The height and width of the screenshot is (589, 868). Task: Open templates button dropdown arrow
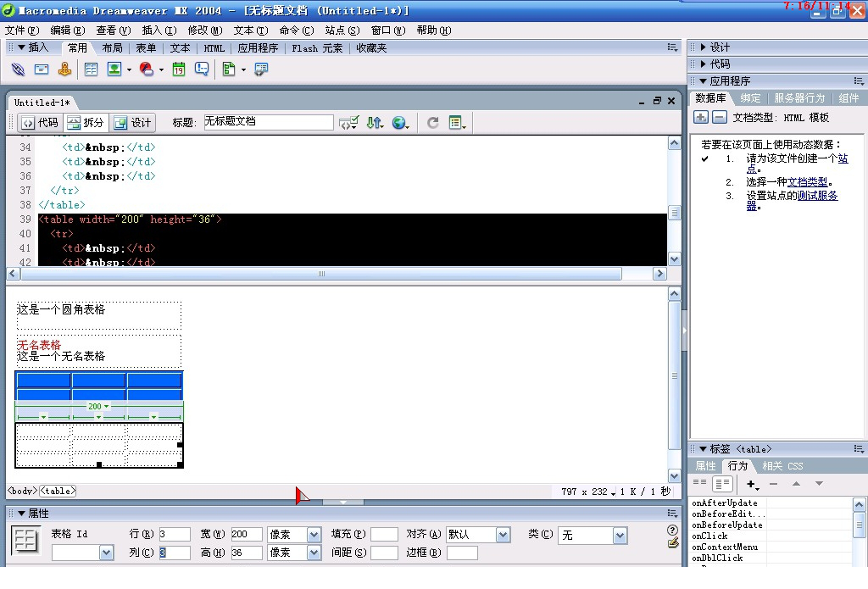(x=243, y=70)
